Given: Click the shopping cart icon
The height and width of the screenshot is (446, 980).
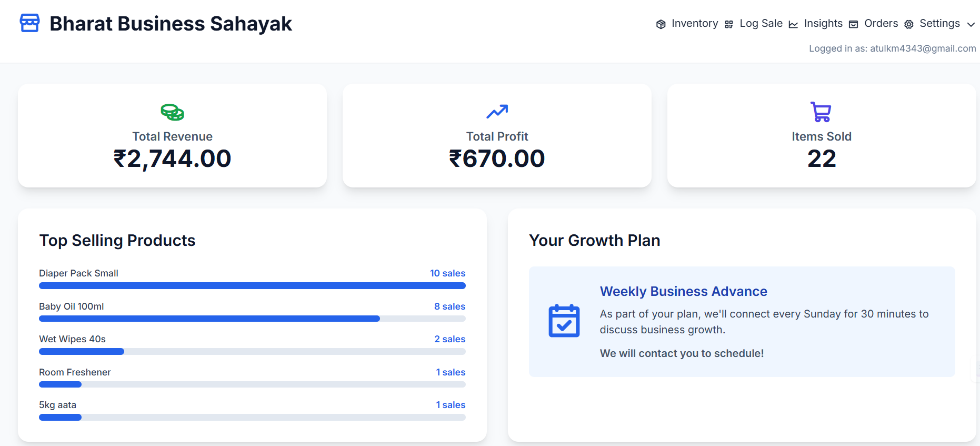Looking at the screenshot, I should tap(821, 112).
